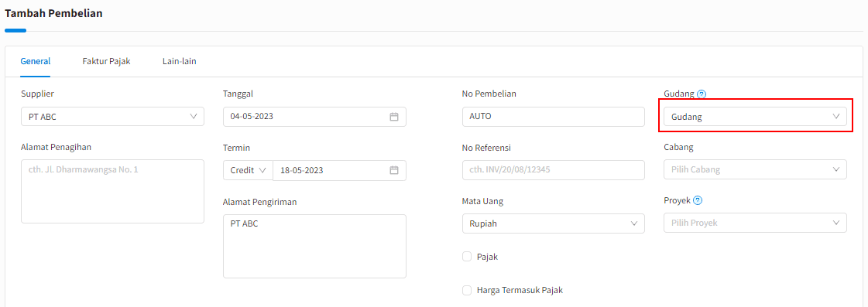Viewport: 868px width, 307px height.
Task: Open the Rupiah currency dropdown
Action: pos(554,223)
